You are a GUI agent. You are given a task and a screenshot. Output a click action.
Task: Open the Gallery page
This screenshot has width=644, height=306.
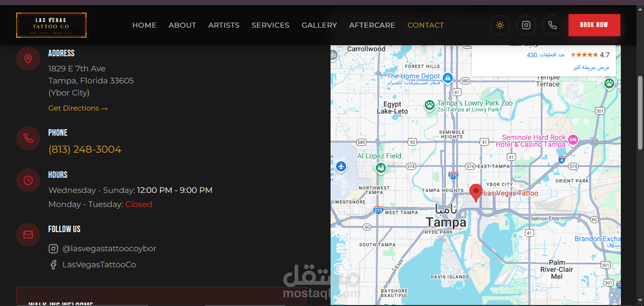[319, 25]
